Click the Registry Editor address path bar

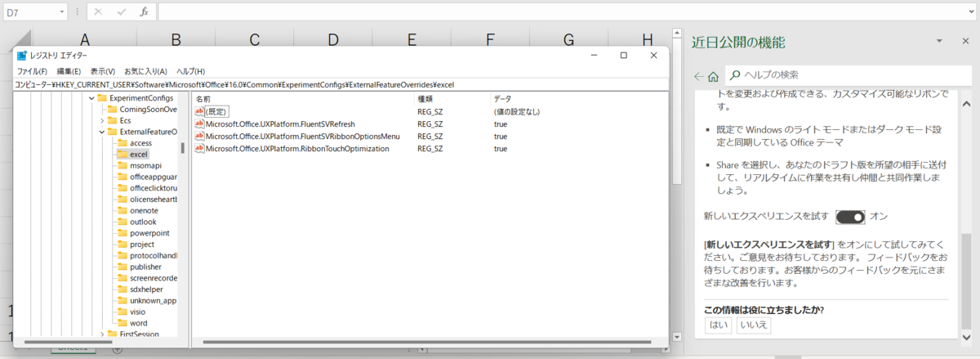(341, 84)
